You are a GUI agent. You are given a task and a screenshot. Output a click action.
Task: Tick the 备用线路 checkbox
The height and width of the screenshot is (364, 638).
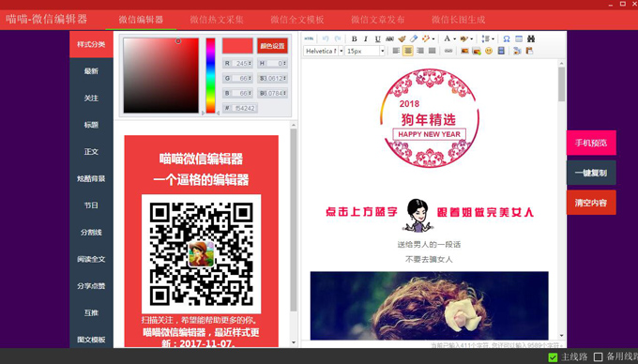599,357
